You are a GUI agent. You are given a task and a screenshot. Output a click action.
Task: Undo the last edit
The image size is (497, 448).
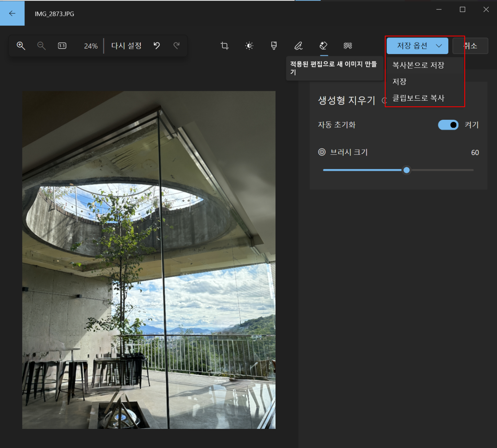pyautogui.click(x=157, y=46)
